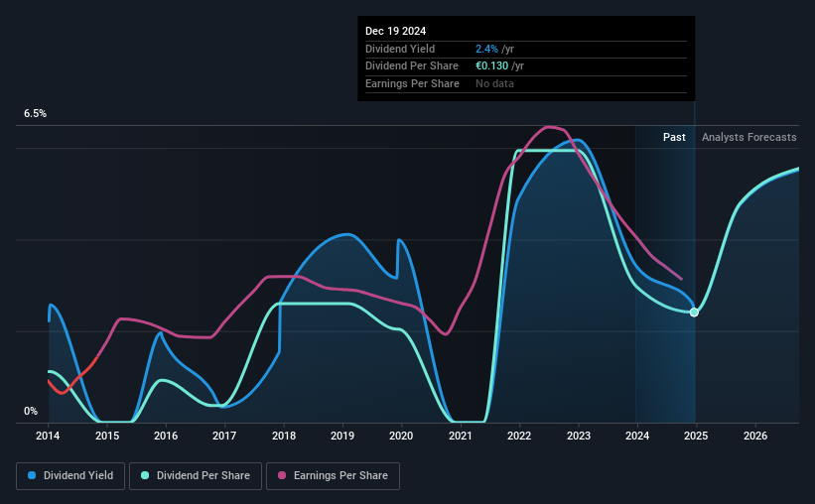Click the tooltip Dividend Yield row label
Viewport: 815px width, 504px height.
400,49
